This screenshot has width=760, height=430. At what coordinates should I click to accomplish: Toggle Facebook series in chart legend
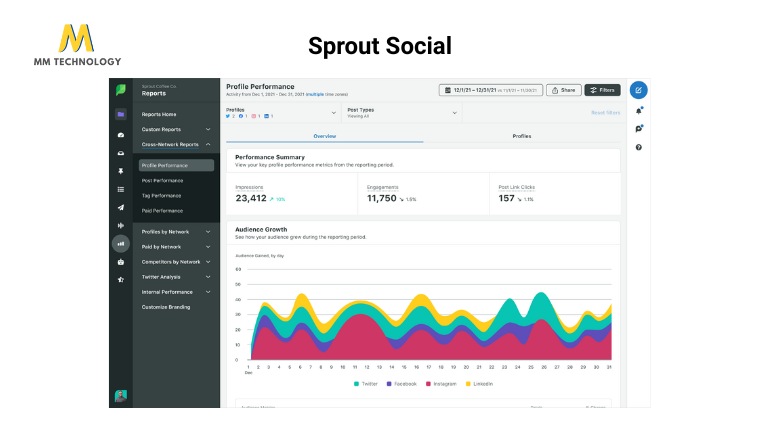[401, 384]
